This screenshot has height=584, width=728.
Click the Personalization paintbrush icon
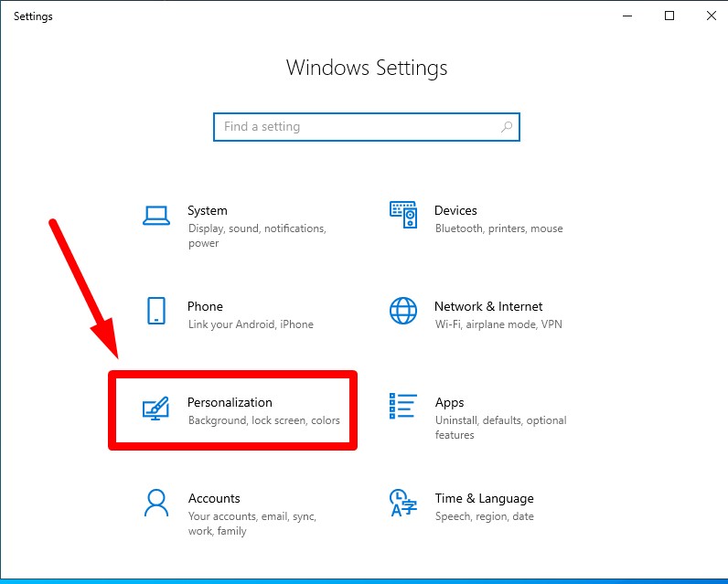[156, 408]
